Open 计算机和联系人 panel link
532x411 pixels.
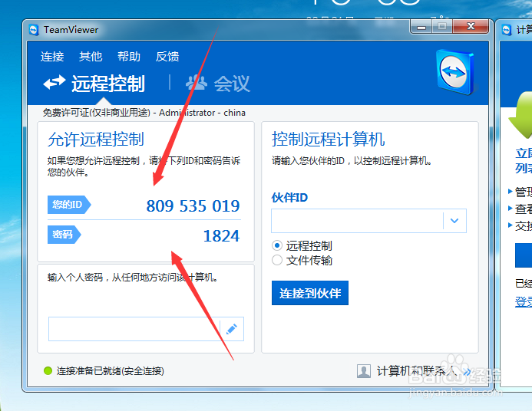tap(416, 371)
